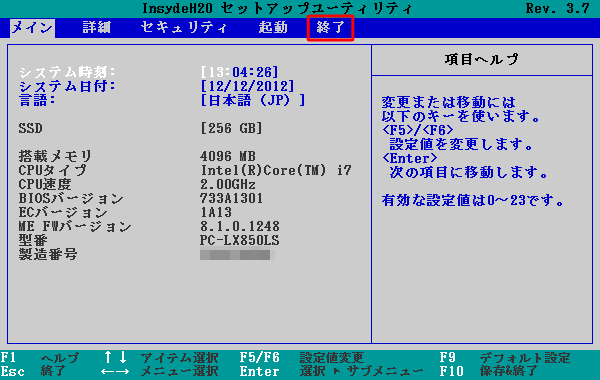The image size is (600, 380).
Task: Click the 項目ヘルプ header
Action: click(x=482, y=59)
